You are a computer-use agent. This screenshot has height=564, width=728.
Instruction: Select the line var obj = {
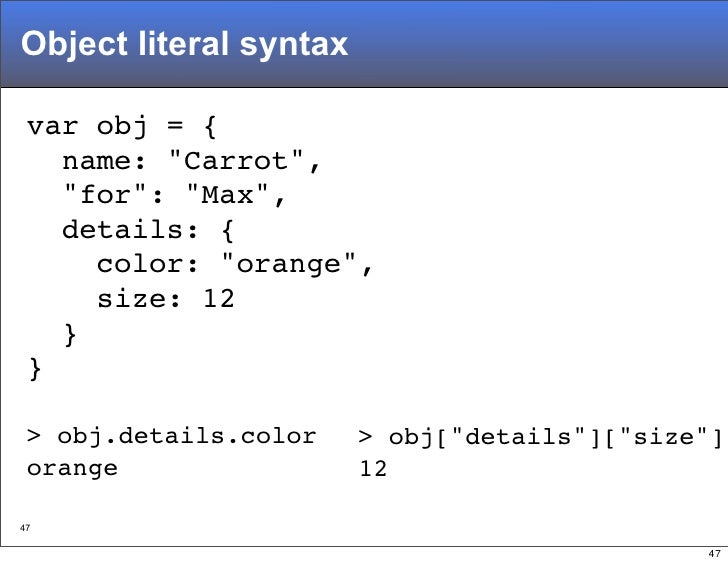122,127
